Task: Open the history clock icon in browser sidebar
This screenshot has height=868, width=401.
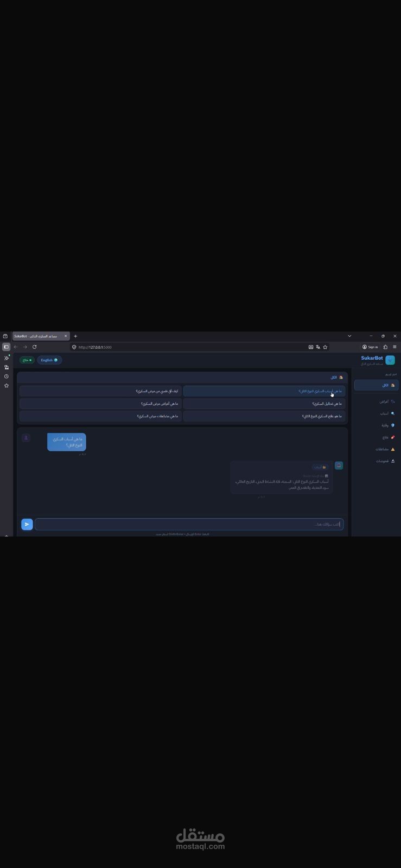Action: click(7, 376)
